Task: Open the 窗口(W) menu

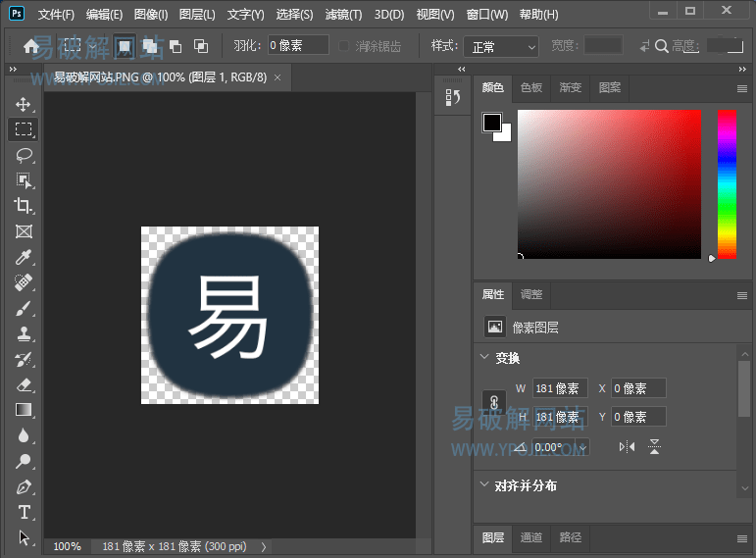Action: tap(487, 15)
